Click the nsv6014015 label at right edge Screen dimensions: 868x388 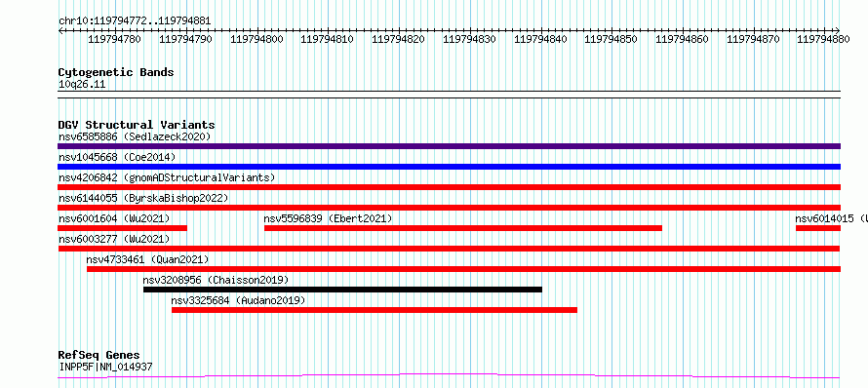[x=832, y=218]
